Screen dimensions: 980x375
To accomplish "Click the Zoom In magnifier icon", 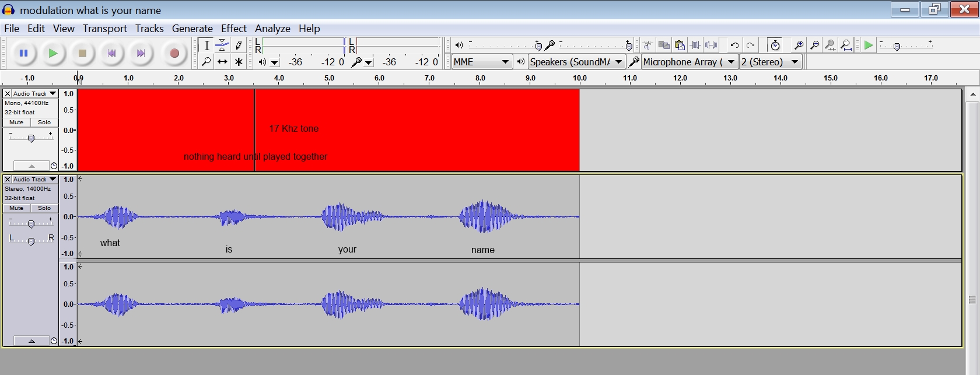I will (799, 45).
